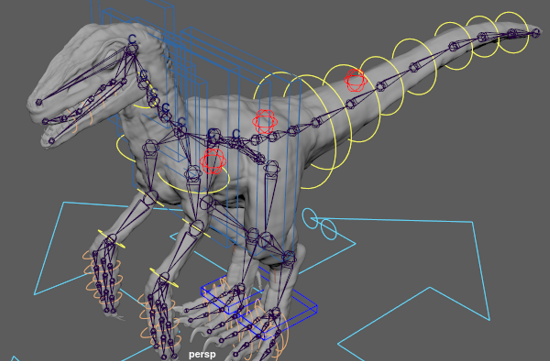
Task: Select the joint at the snout tip
Action: tap(39, 102)
